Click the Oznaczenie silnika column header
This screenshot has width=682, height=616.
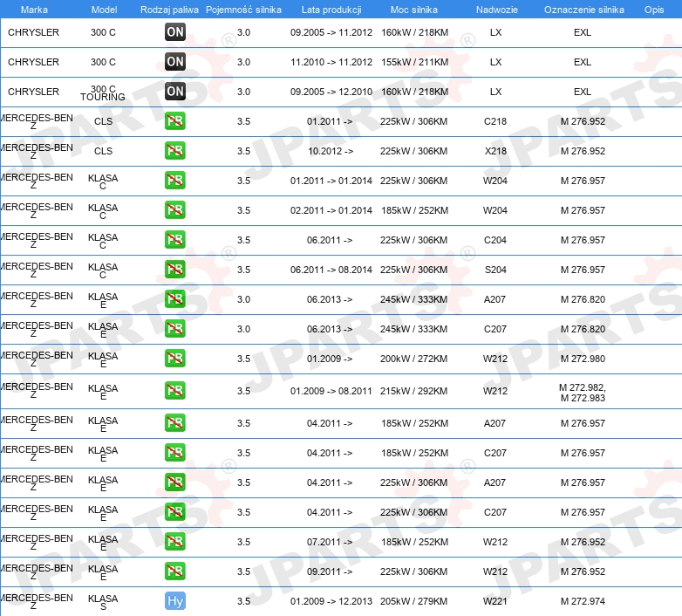click(x=583, y=10)
